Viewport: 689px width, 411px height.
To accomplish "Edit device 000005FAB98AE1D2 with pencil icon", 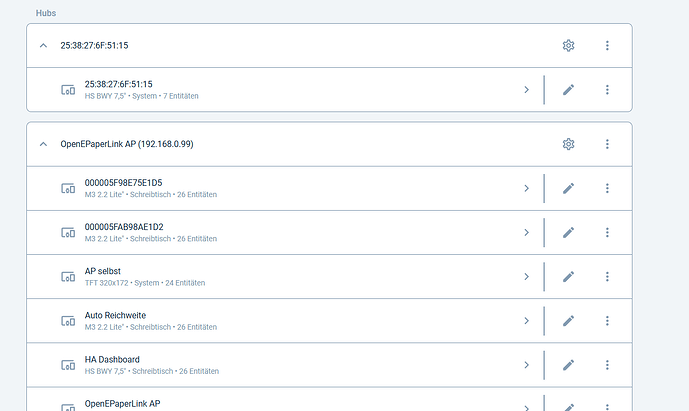I will coord(568,232).
